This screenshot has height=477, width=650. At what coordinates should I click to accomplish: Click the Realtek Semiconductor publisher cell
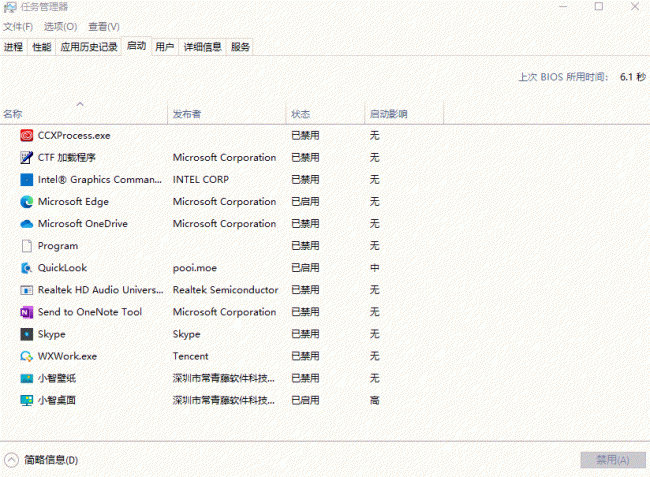226,290
